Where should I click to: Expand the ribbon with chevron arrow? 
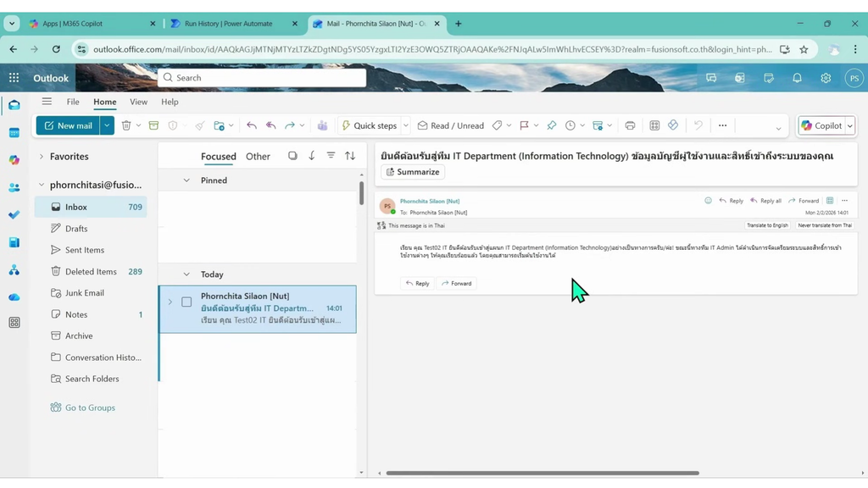(x=778, y=129)
